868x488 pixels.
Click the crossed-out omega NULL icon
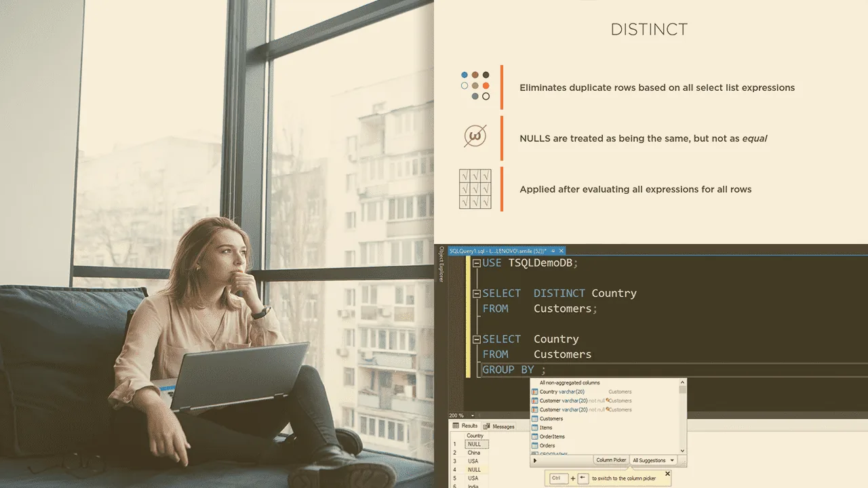[x=475, y=137]
